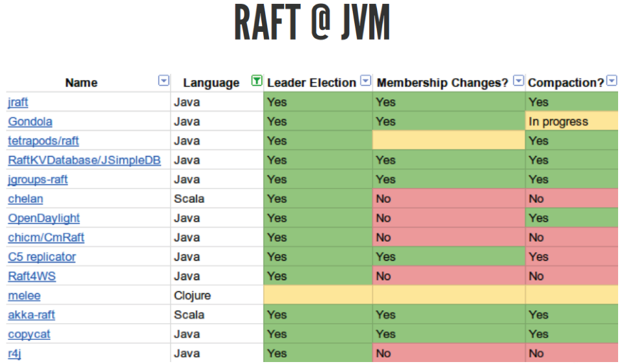Click the jgroups-raft link

(38, 179)
